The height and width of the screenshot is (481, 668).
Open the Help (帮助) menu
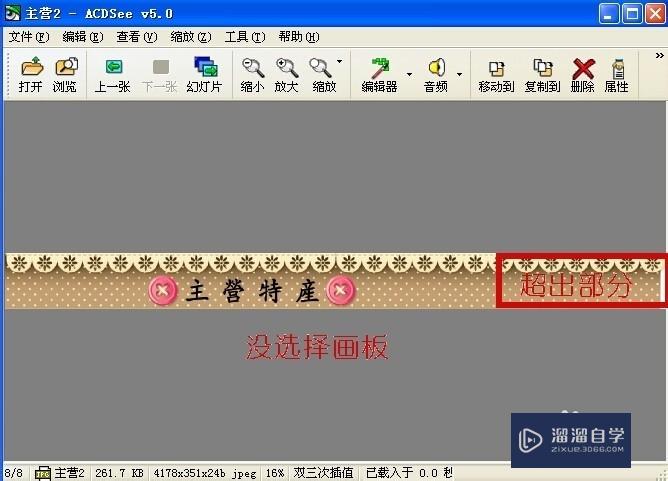299,37
